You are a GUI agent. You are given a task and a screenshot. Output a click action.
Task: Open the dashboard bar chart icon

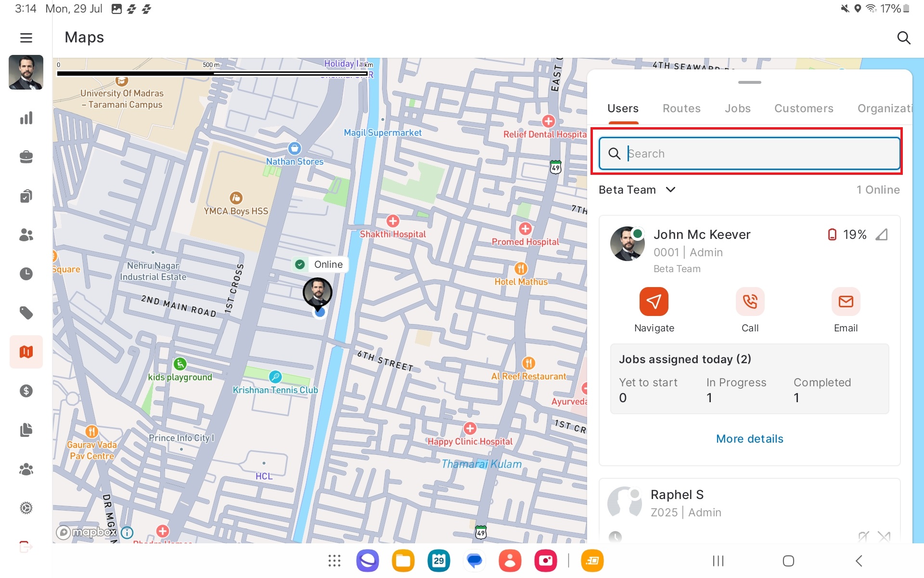26,118
